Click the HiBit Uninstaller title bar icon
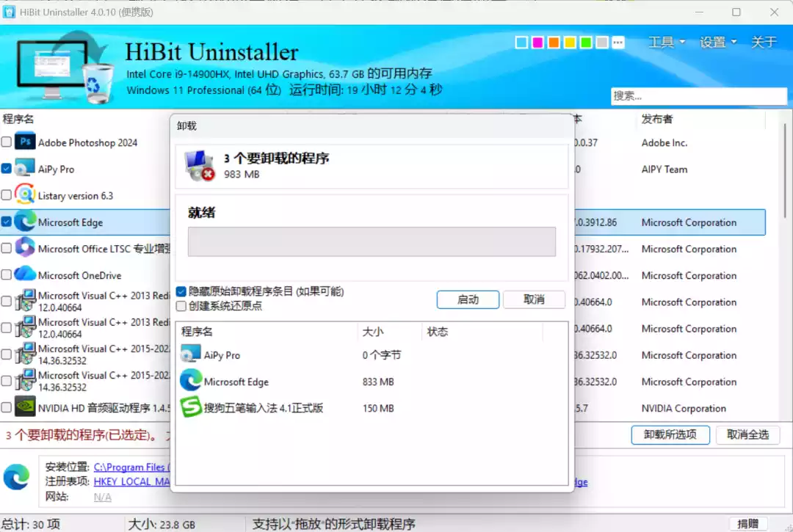 click(9, 12)
